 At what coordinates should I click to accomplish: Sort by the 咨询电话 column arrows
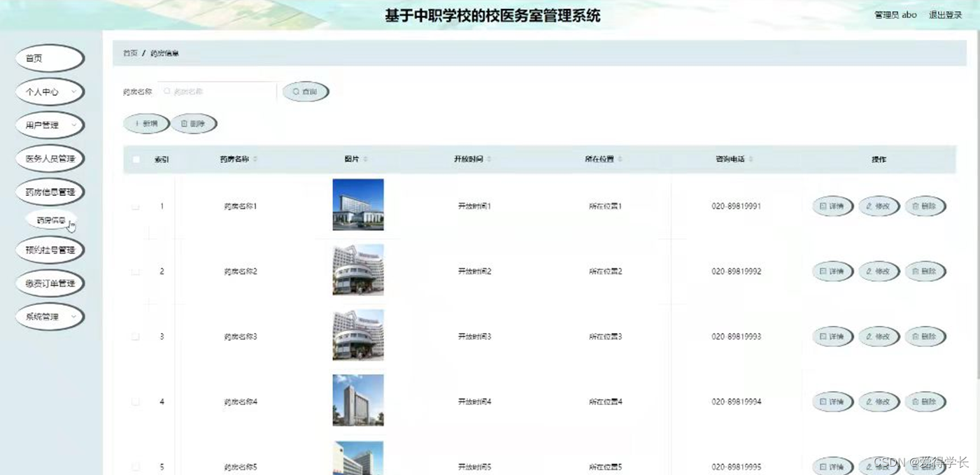click(x=751, y=159)
